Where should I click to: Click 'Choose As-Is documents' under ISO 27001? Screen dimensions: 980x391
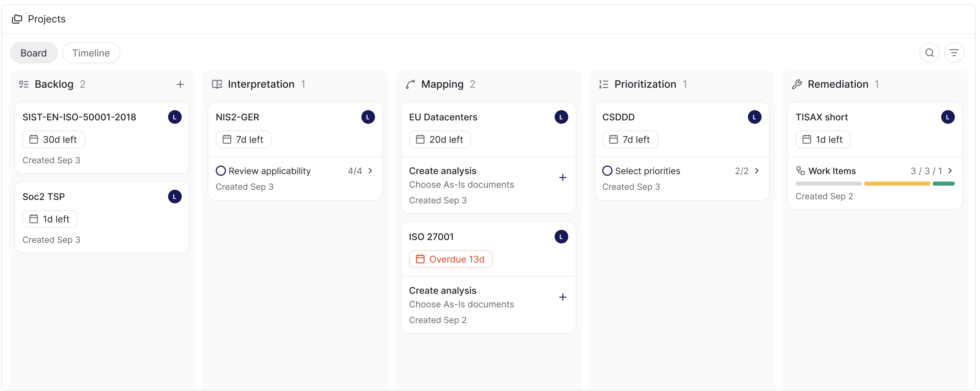tap(461, 304)
